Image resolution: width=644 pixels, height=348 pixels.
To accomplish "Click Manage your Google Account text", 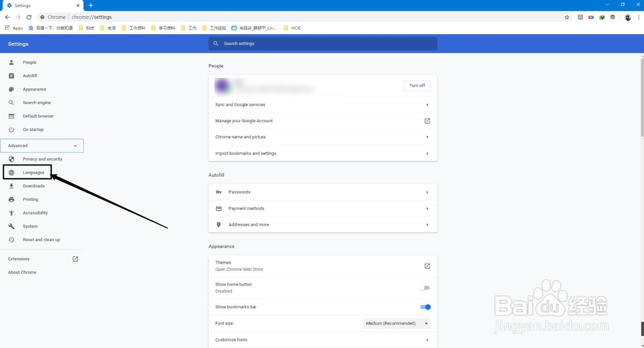I will [244, 121].
